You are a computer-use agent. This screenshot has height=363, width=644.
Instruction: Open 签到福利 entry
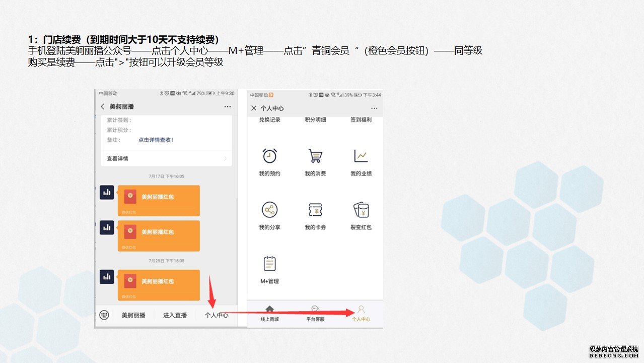(x=361, y=120)
